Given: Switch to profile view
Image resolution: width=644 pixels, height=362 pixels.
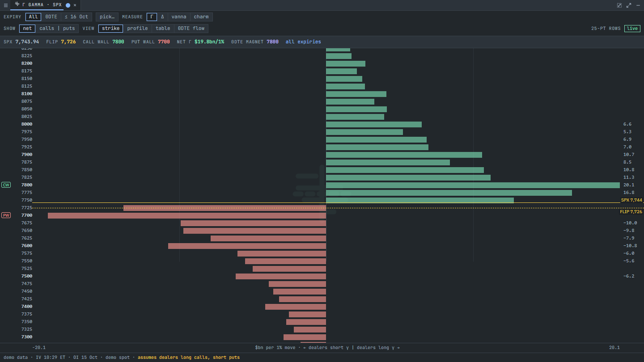Looking at the screenshot, I should click(137, 29).
